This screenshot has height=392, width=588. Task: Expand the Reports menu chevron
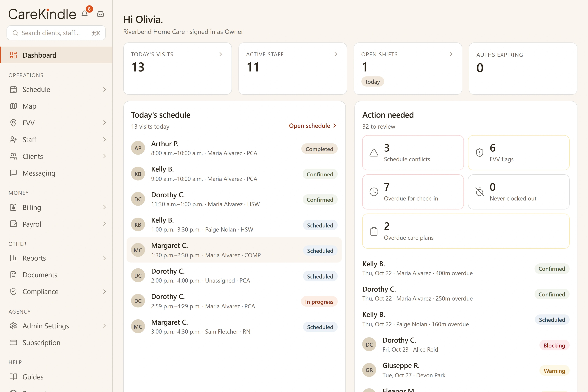click(104, 258)
